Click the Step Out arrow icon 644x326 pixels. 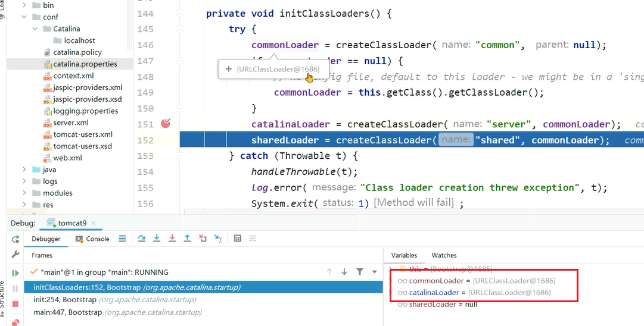tap(187, 239)
